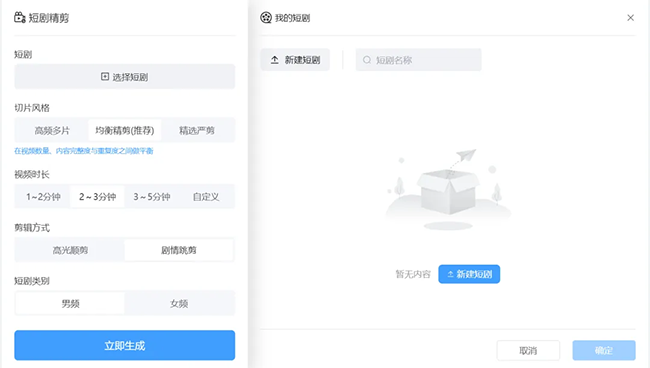The height and width of the screenshot is (368, 650).
Task: Click the search magnifier icon
Action: coord(367,60)
